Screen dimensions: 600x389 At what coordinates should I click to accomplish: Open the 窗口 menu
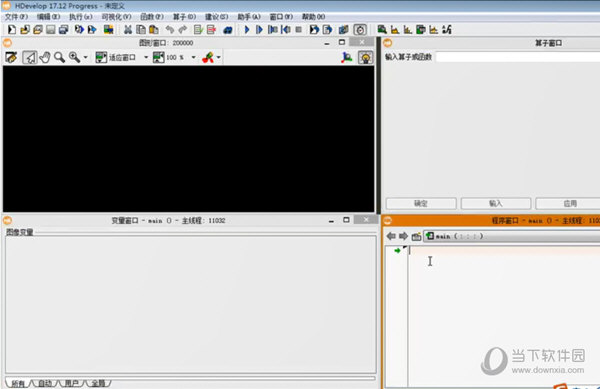coord(281,17)
